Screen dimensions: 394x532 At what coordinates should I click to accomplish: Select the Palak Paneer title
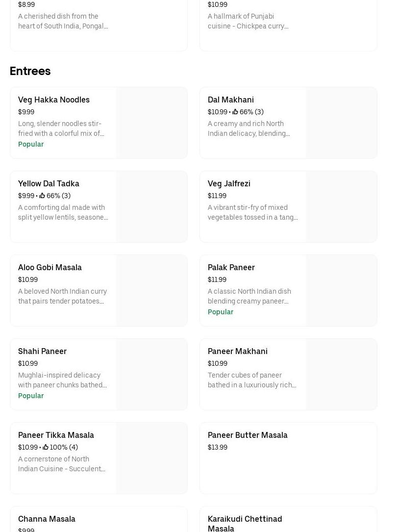pyautogui.click(x=231, y=267)
